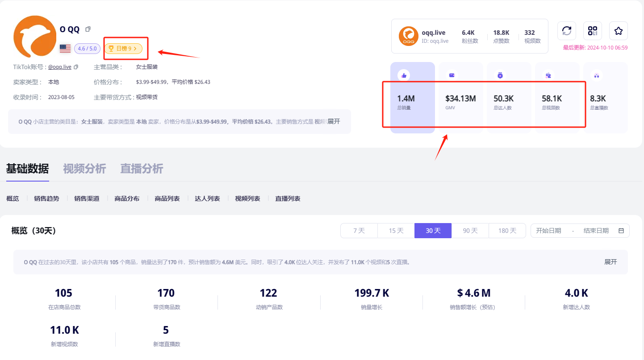This screenshot has width=644, height=360.
Task: Copy the TikTok account @oqq.live icon
Action: click(x=76, y=67)
